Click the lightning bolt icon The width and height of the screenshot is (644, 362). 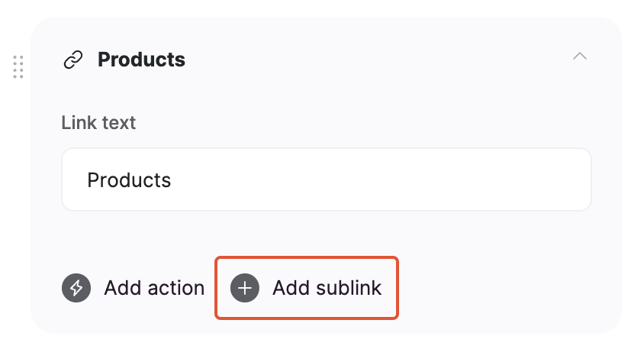[x=76, y=288]
